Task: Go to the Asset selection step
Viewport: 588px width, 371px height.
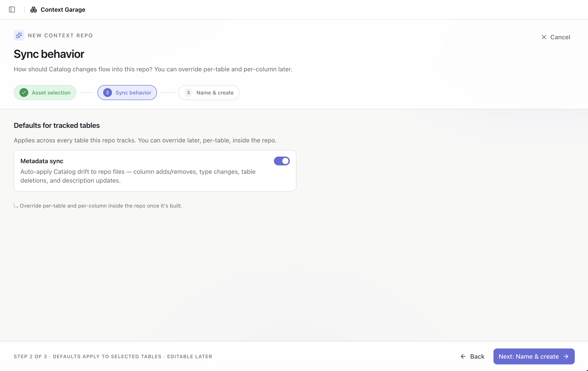Action: tap(45, 93)
